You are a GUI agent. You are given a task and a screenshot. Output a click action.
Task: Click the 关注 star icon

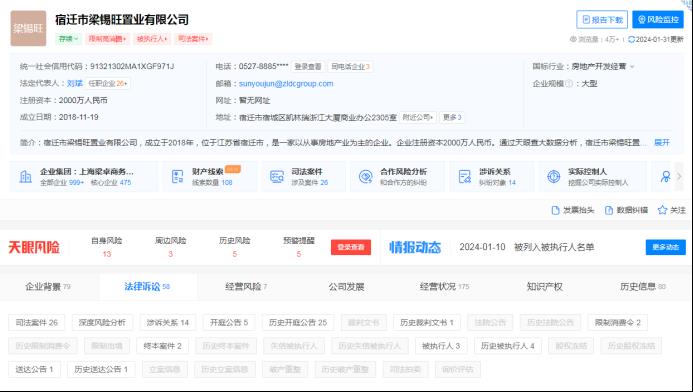(662, 210)
